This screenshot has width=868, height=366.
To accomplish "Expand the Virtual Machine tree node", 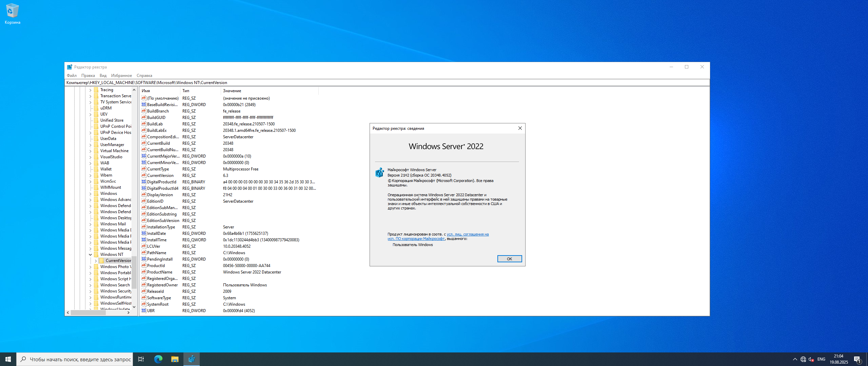I will (x=91, y=151).
